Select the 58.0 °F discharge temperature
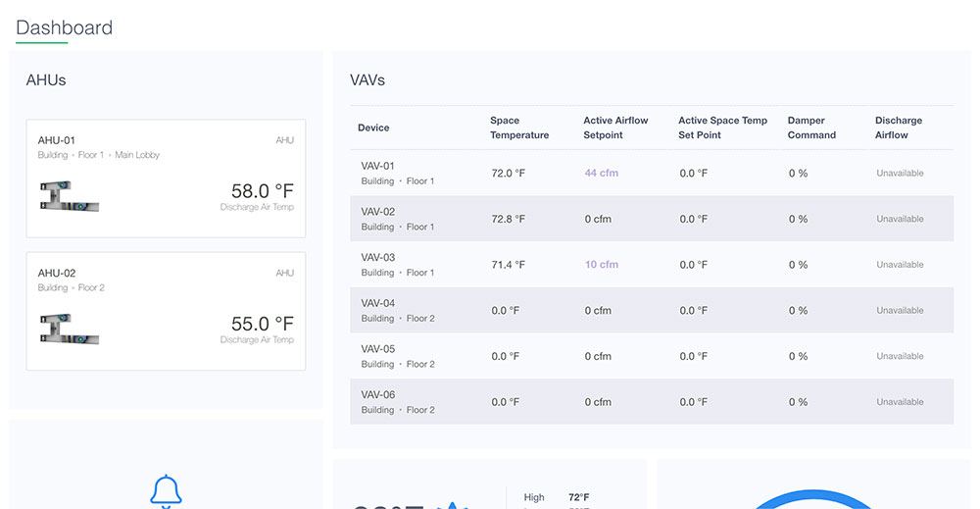This screenshot has width=980, height=509. [262, 190]
